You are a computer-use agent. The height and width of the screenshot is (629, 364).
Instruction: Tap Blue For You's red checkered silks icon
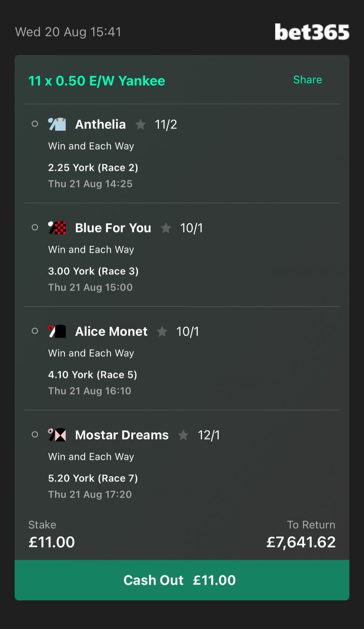click(57, 227)
